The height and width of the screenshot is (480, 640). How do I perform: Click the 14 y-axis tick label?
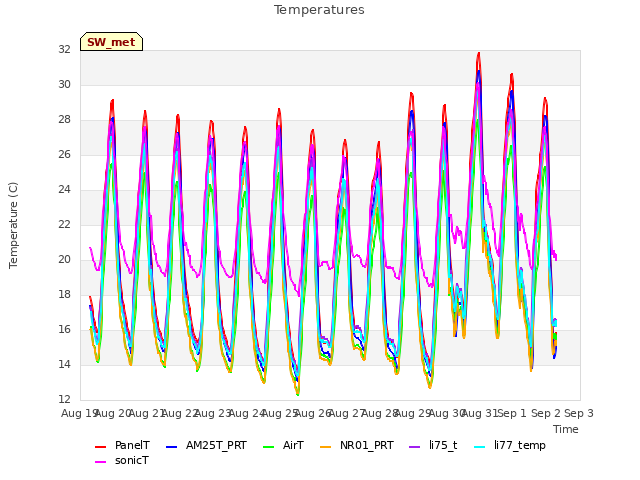(x=64, y=364)
